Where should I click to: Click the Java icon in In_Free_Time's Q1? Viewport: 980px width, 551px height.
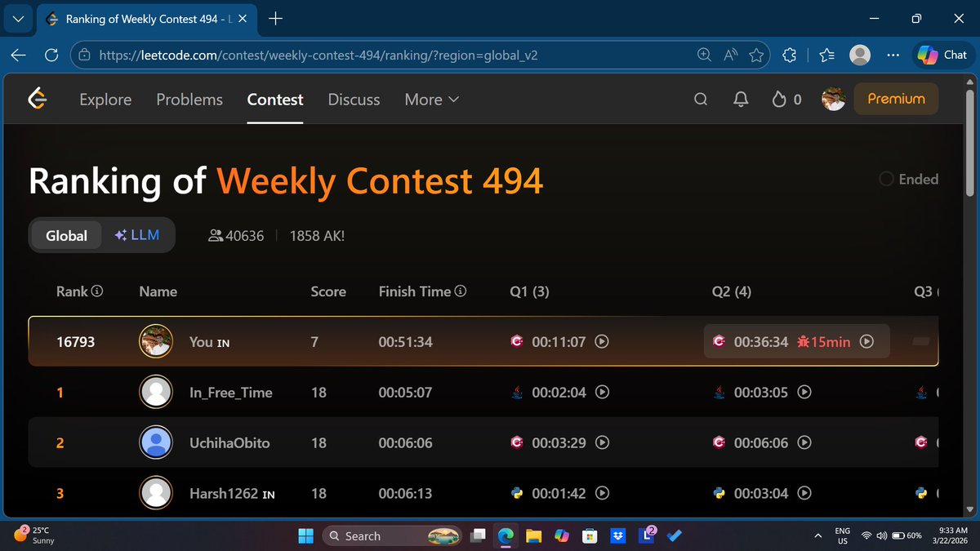(x=516, y=393)
